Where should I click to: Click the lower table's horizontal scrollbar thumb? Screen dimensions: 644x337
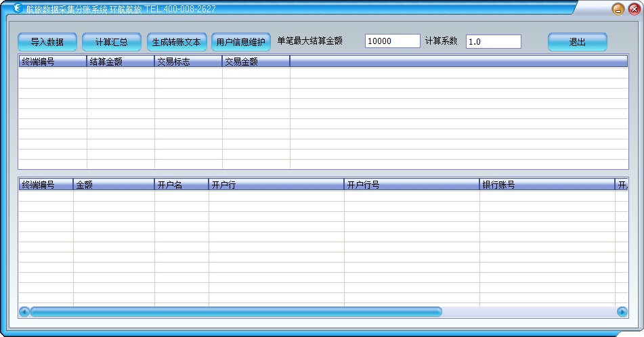click(236, 312)
